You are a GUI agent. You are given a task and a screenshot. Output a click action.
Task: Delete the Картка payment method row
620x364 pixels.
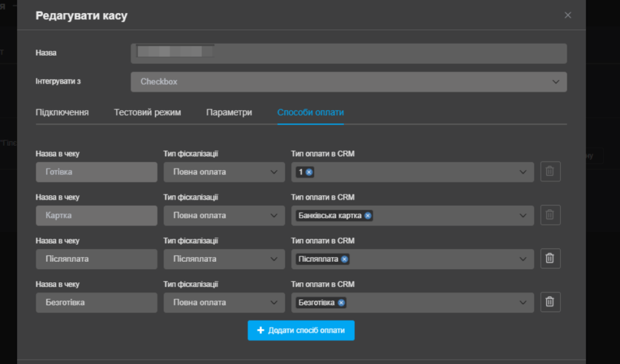pyautogui.click(x=550, y=215)
